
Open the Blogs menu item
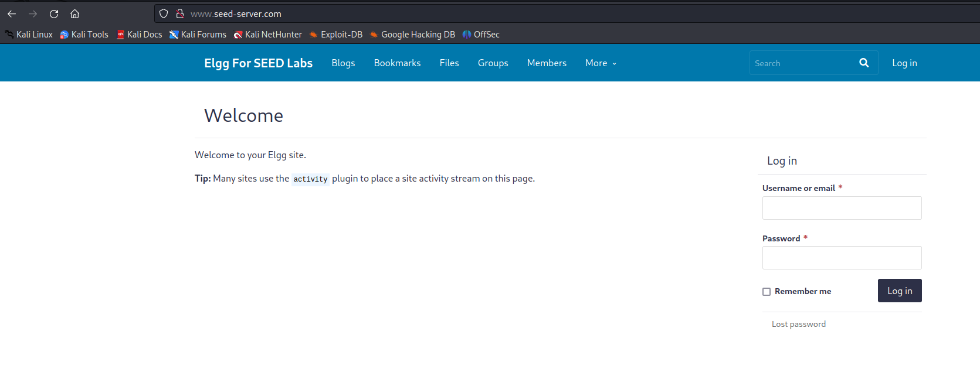[343, 63]
